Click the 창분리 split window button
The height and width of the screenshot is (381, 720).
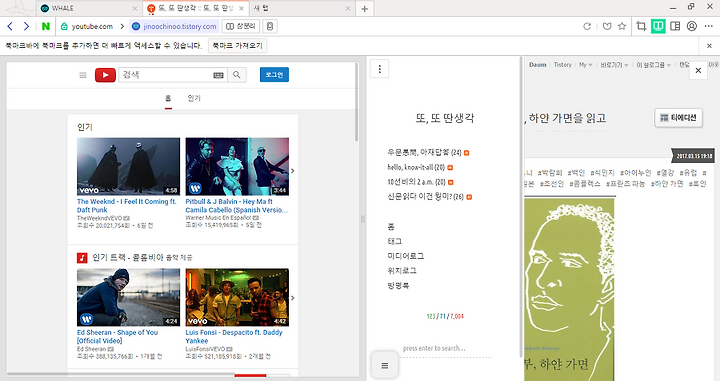[x=241, y=26]
